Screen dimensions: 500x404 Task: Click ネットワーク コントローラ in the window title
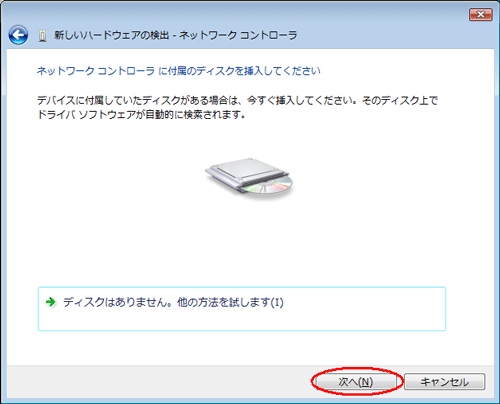238,35
